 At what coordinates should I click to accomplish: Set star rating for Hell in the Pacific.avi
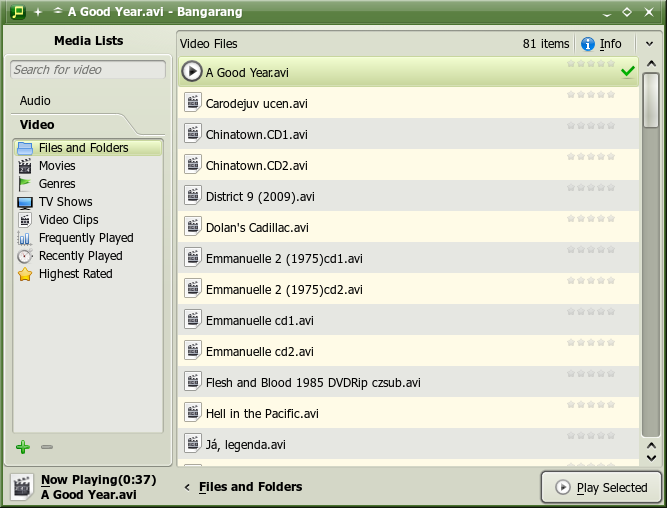591,405
